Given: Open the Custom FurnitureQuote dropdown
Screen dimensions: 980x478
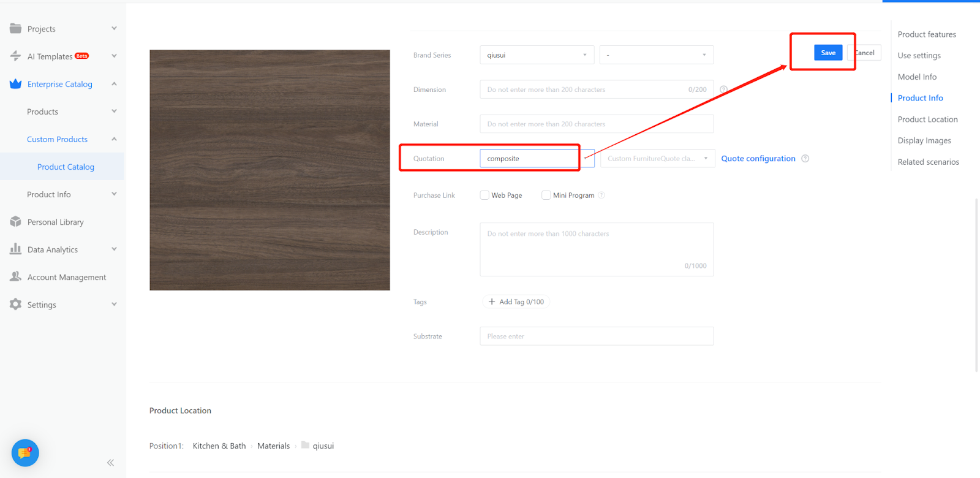Looking at the screenshot, I should point(657,159).
